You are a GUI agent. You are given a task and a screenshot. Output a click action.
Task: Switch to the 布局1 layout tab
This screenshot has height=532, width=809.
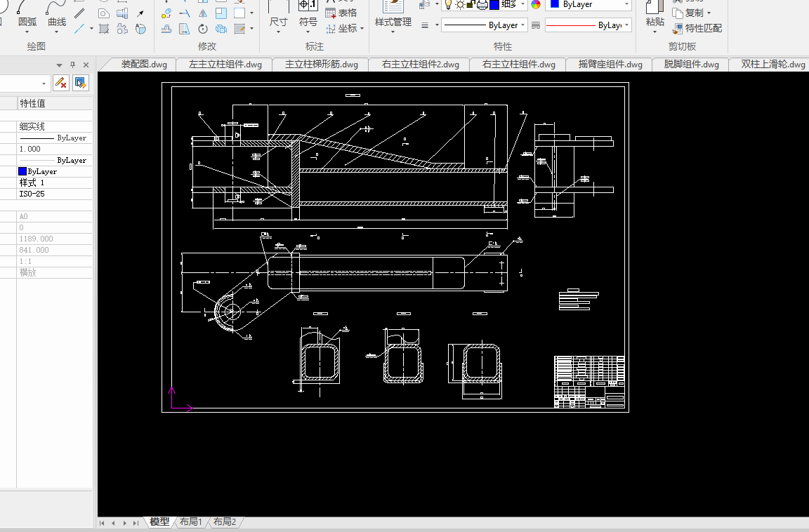tap(190, 522)
